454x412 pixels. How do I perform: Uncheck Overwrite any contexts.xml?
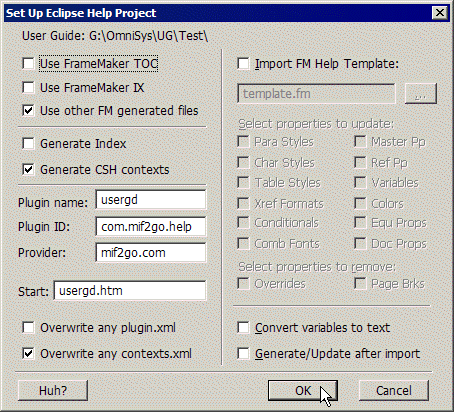28,353
